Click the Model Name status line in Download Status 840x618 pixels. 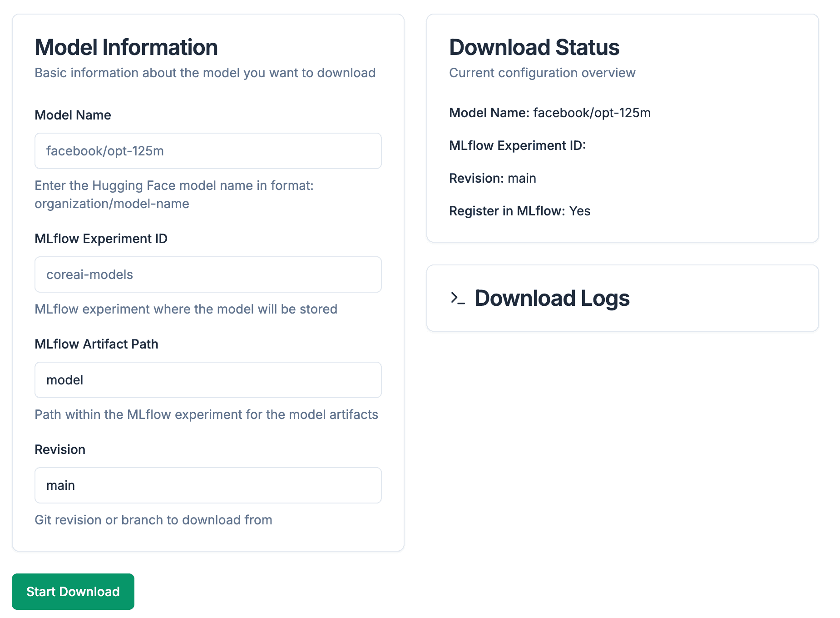coord(549,113)
